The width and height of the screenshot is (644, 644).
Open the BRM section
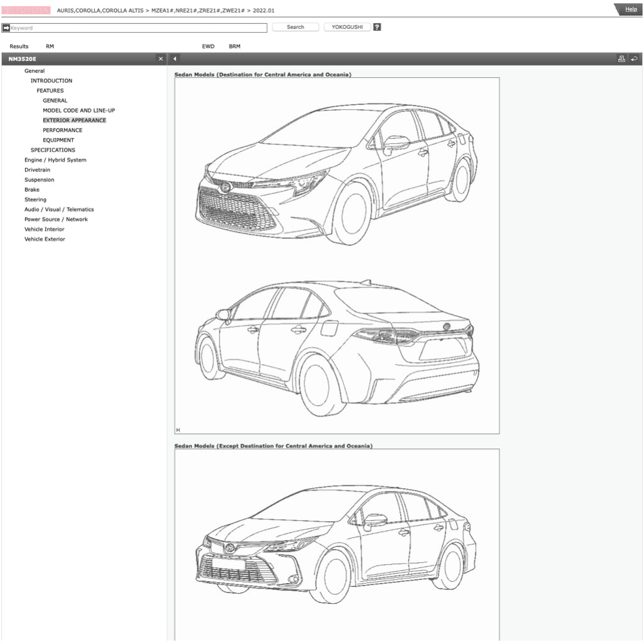(234, 46)
